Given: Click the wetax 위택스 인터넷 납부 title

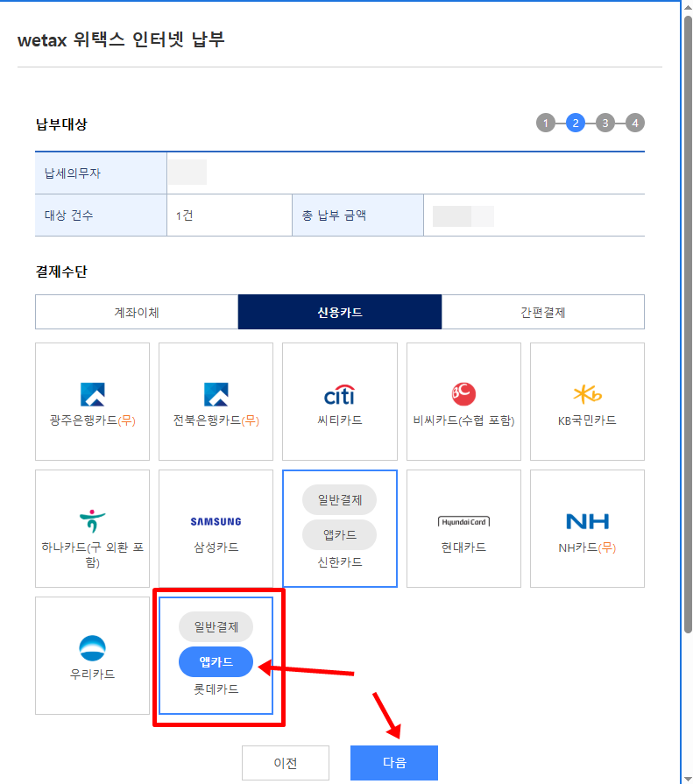Looking at the screenshot, I should pos(121,39).
